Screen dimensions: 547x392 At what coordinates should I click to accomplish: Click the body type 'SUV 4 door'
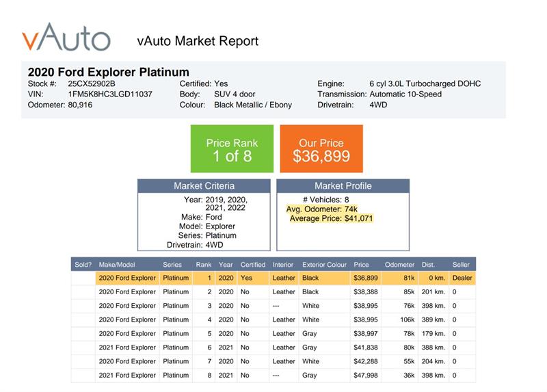(235, 94)
